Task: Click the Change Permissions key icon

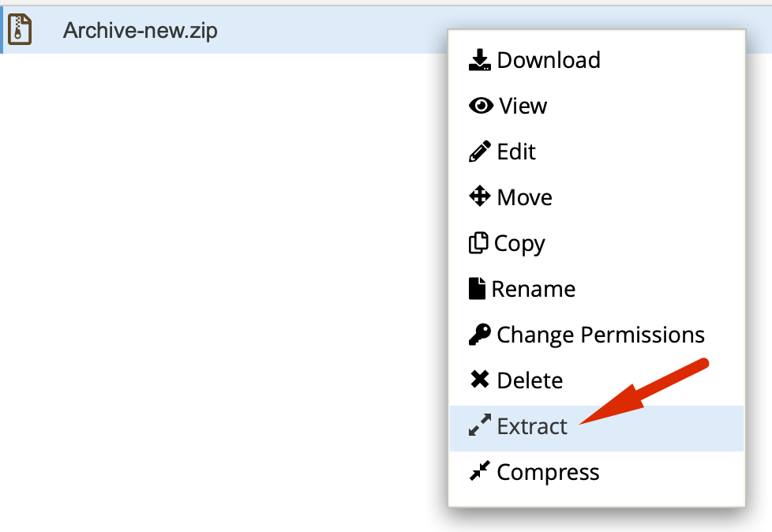Action: pyautogui.click(x=480, y=335)
